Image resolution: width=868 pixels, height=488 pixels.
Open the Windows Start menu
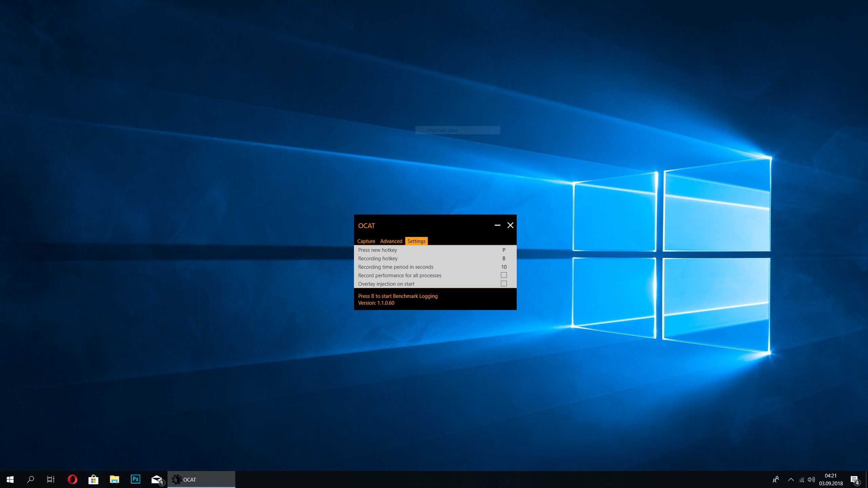coord(10,480)
